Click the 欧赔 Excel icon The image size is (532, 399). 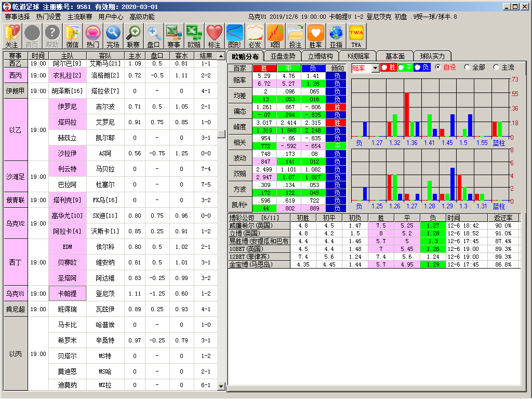point(194,36)
